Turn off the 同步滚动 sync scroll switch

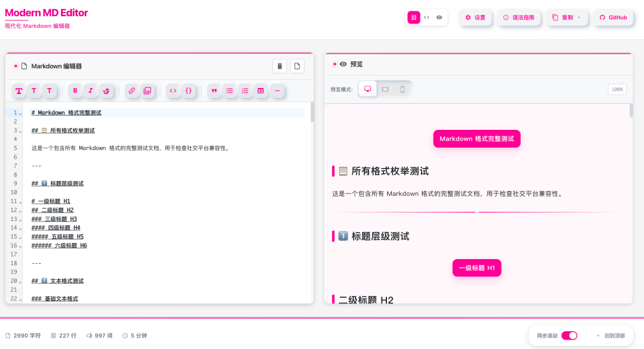point(569,335)
